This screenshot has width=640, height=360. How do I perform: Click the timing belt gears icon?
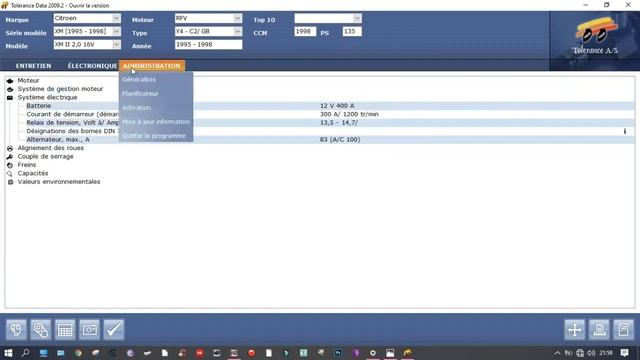click(40, 329)
